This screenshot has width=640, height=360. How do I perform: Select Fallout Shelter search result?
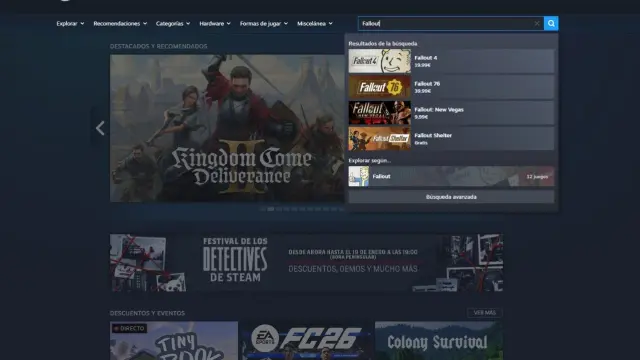point(451,139)
